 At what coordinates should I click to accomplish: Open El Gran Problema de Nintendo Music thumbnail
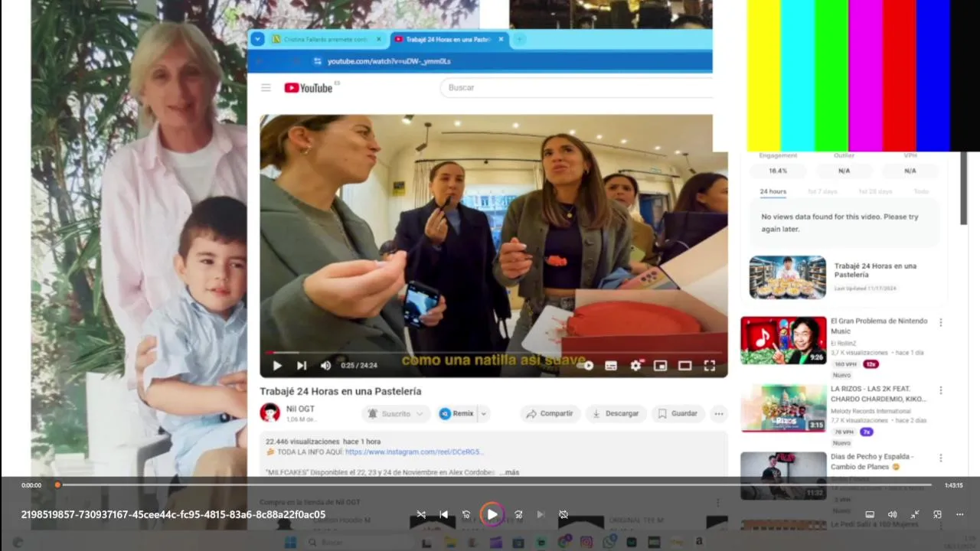(783, 341)
